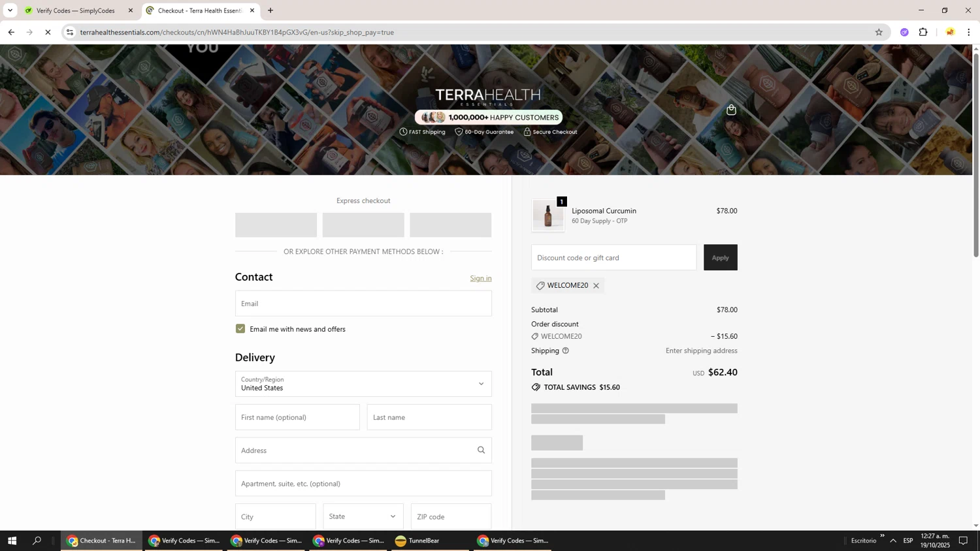Click the page vertical scrollbar

coord(976,155)
